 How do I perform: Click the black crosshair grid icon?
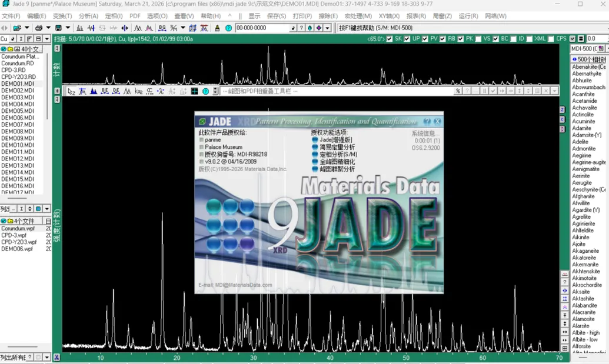pyautogui.click(x=195, y=91)
